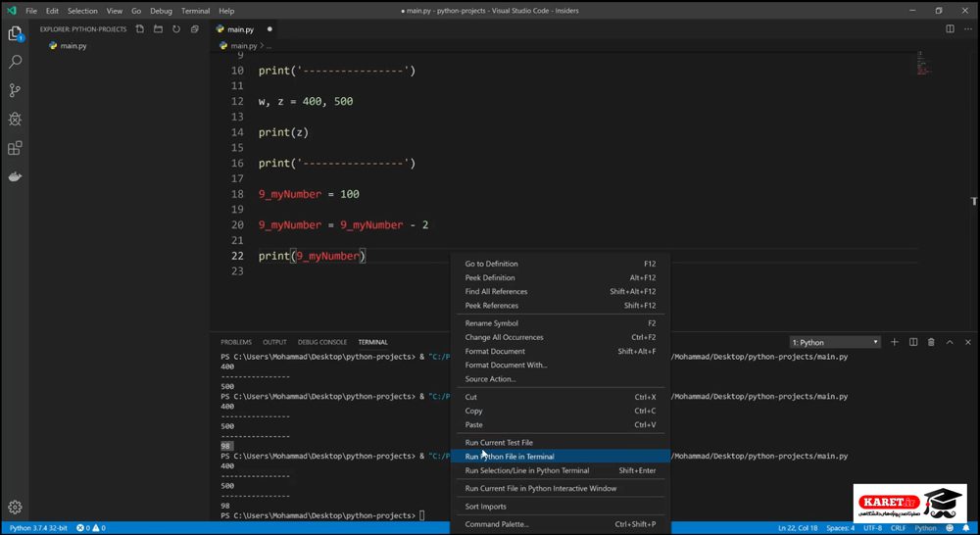Choose Copy in context menu
The width and height of the screenshot is (980, 535).
pyautogui.click(x=560, y=411)
